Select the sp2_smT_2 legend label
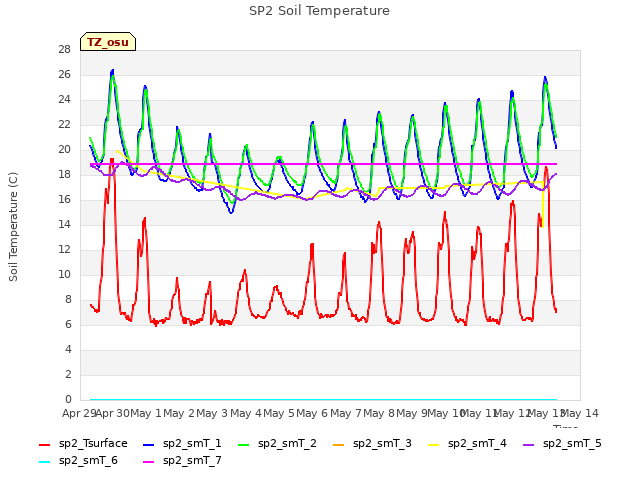The height and width of the screenshot is (480, 640). tap(287, 444)
